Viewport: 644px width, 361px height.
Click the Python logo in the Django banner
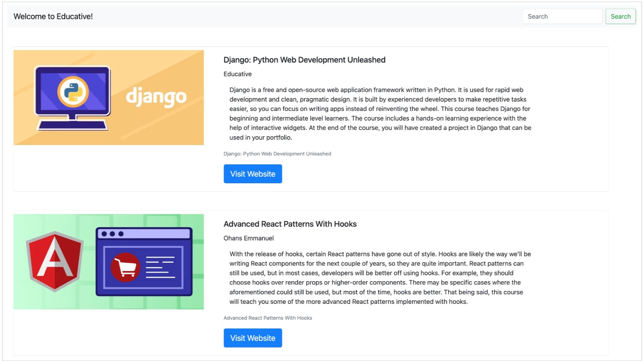(x=73, y=92)
